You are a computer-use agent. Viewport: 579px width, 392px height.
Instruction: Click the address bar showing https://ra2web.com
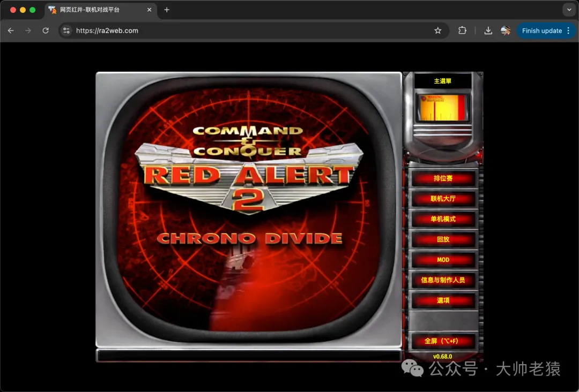tap(254, 31)
